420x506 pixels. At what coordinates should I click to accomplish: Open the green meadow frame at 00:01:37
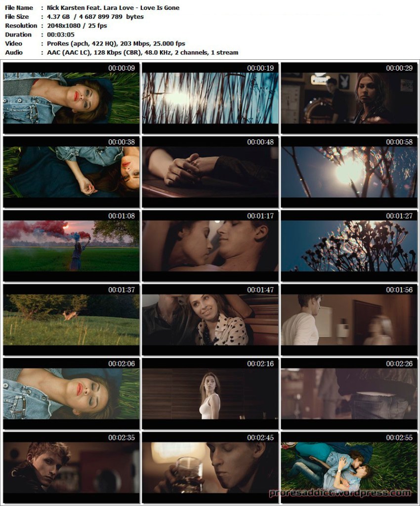[71, 320]
